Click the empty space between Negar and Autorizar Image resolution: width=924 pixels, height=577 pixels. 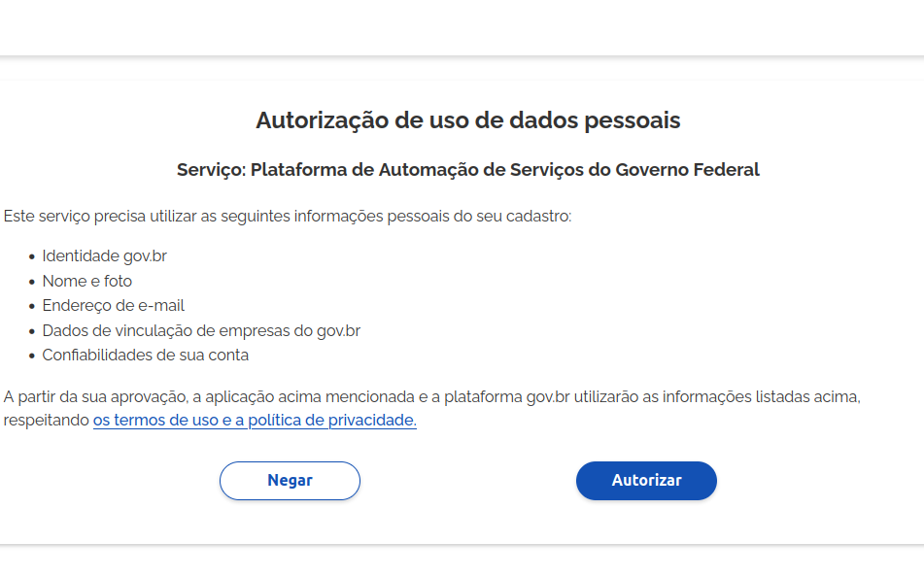(x=467, y=481)
